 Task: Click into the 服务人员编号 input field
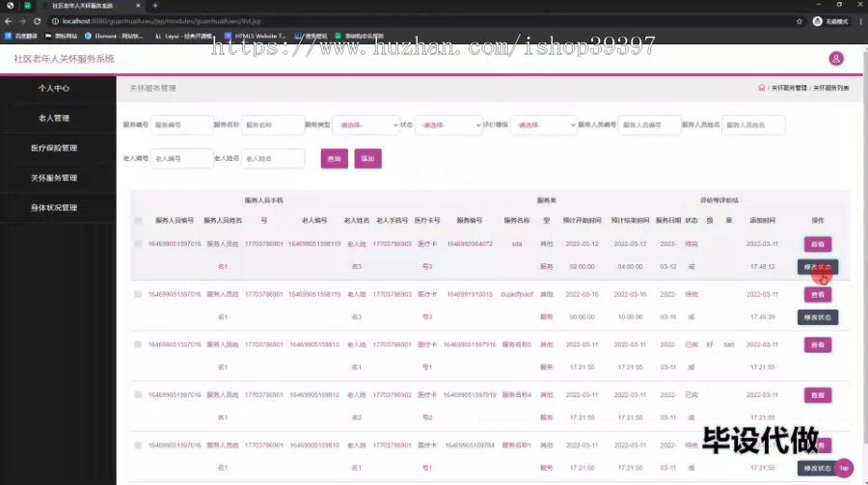[649, 125]
